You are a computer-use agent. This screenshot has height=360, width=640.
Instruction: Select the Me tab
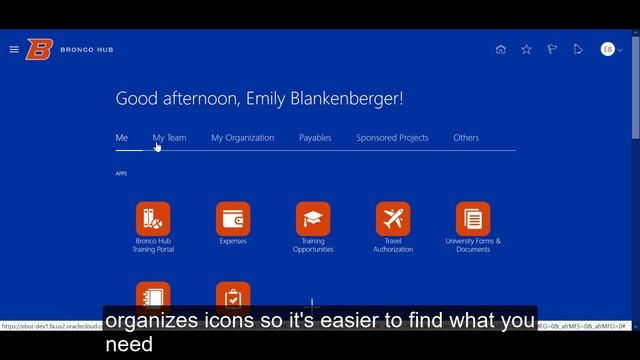(x=122, y=138)
